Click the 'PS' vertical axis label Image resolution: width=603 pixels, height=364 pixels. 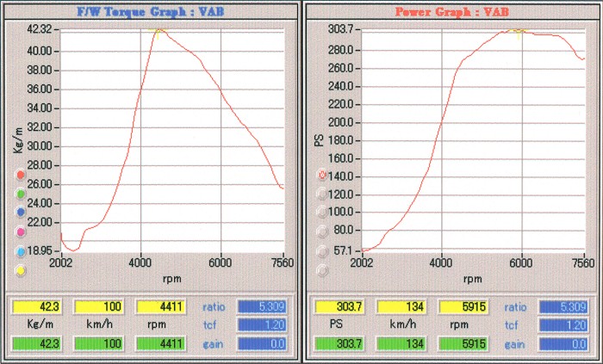pos(320,141)
